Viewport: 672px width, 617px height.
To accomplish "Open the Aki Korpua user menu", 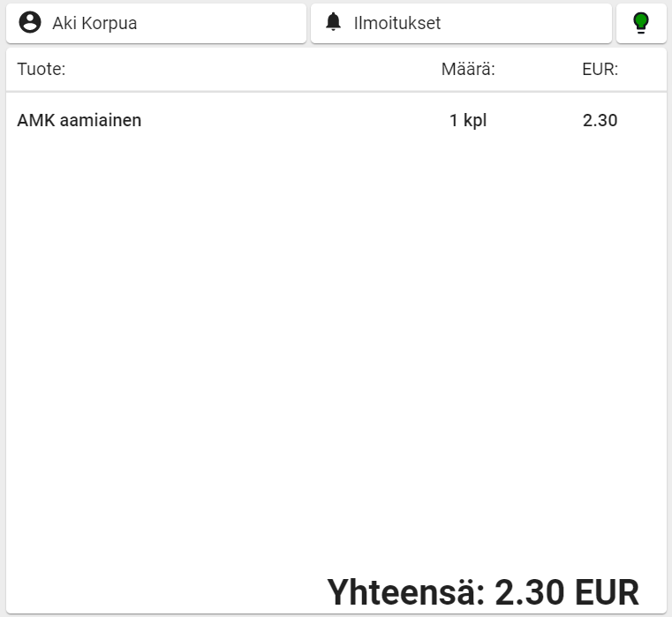I will (x=156, y=23).
